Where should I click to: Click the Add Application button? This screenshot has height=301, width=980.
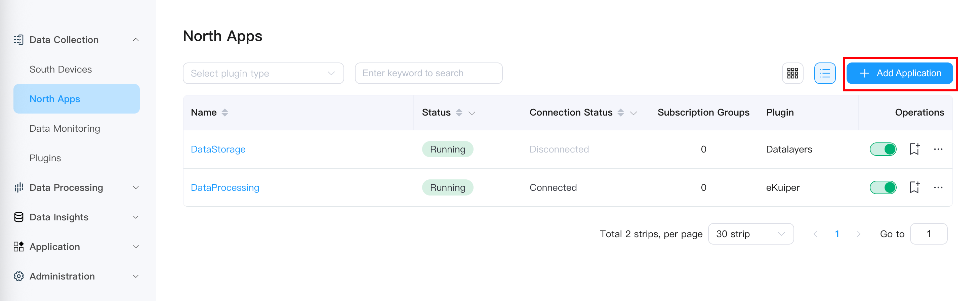[x=899, y=73]
